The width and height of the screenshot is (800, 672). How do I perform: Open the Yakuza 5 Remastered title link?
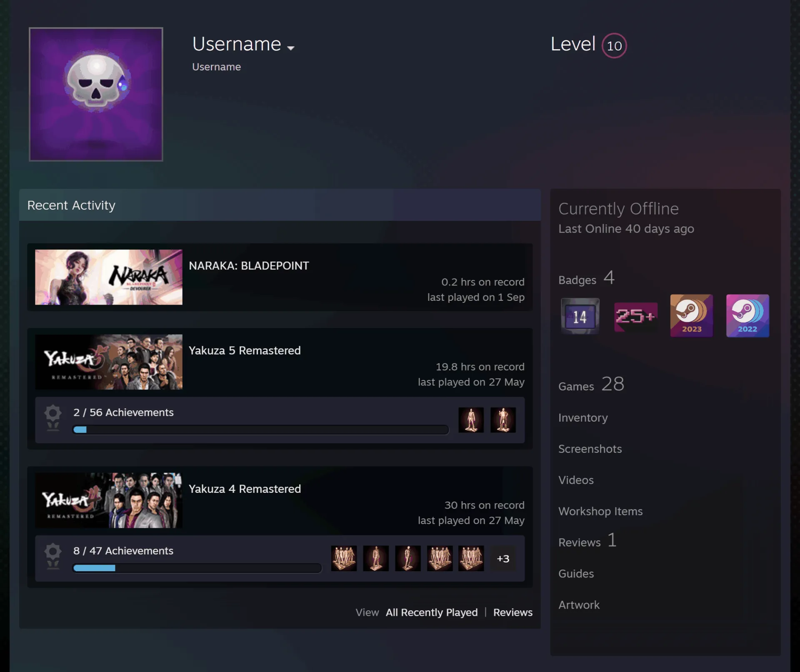coord(245,350)
